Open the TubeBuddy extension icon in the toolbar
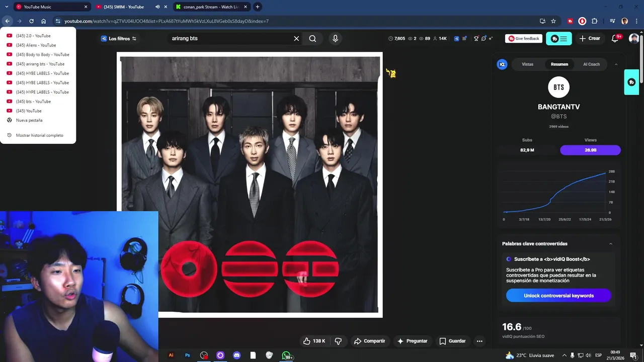 coord(570,21)
